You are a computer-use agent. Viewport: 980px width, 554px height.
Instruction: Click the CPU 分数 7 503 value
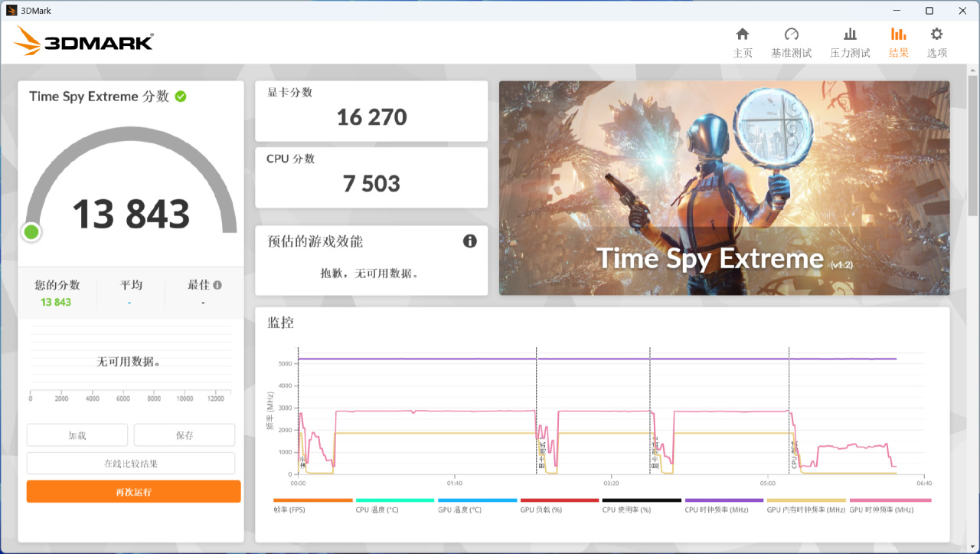[x=371, y=184]
